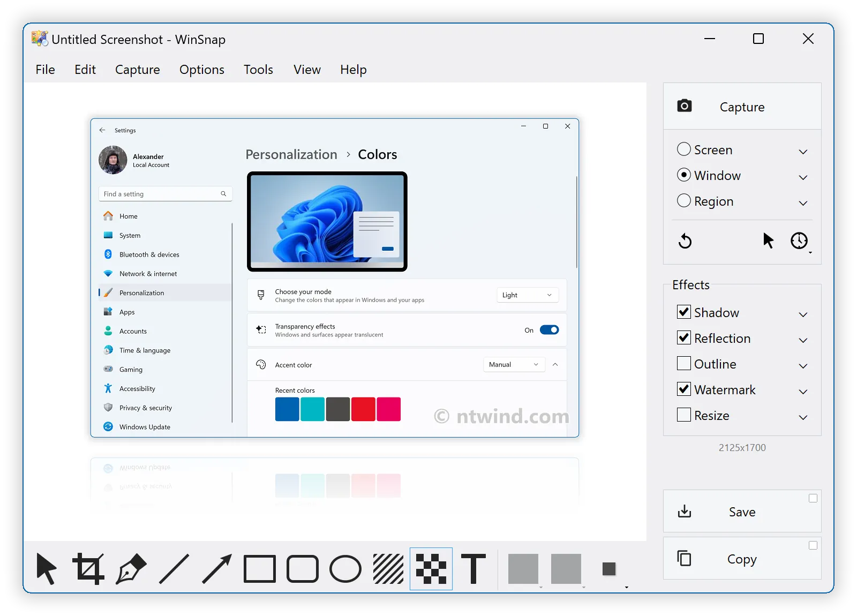Select the Rounded Rectangle tool
This screenshot has height=616, width=857.
coord(303,569)
